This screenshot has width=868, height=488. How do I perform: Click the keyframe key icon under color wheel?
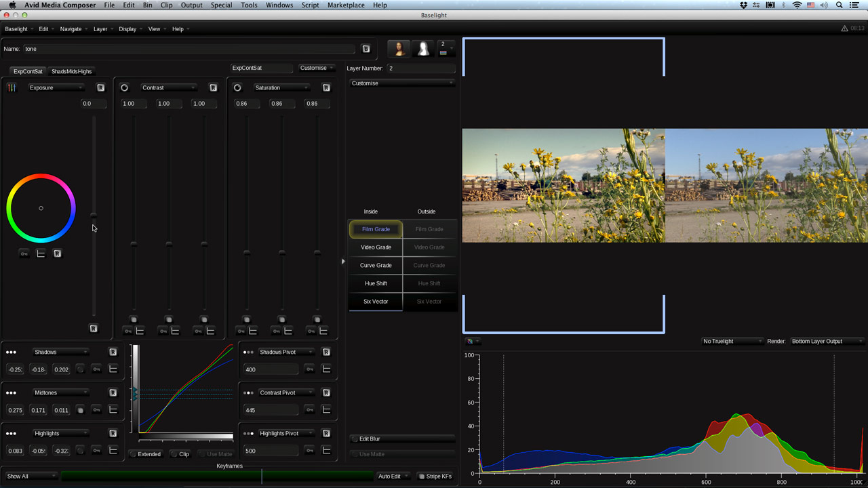tap(24, 253)
